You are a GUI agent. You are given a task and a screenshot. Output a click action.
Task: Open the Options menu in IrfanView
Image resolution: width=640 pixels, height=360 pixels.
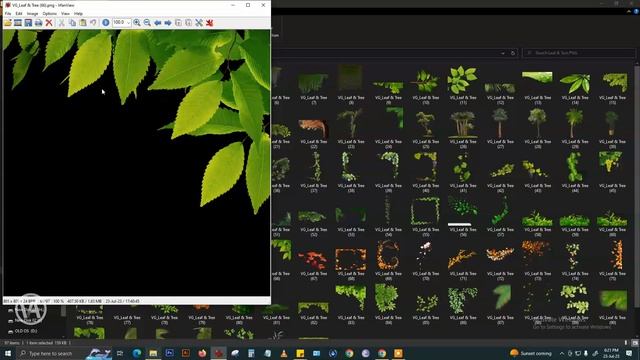tap(50, 13)
